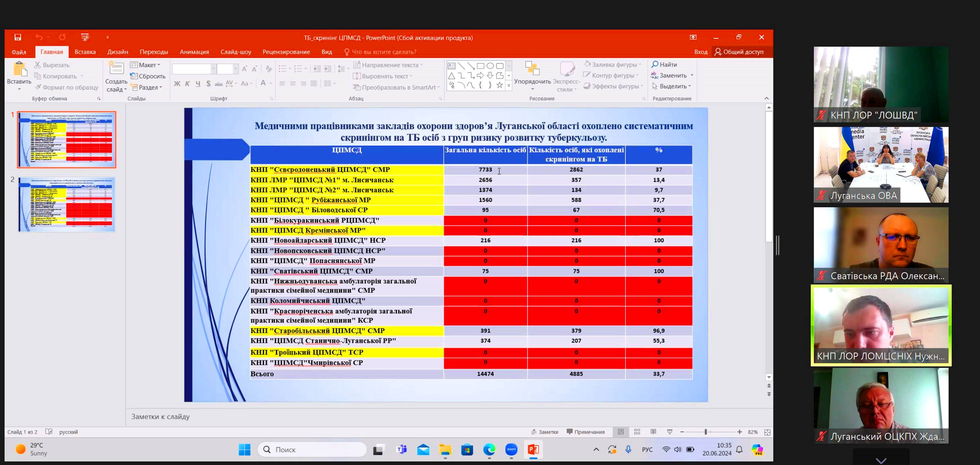Click zoom in plus button
Screen dimensions: 980x465
tap(739, 432)
